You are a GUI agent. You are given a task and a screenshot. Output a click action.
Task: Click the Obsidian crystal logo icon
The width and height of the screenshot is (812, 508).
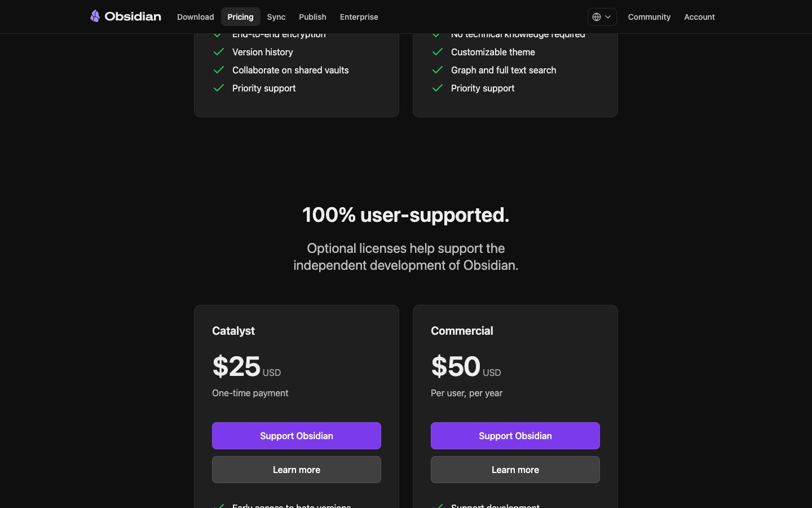coord(95,16)
